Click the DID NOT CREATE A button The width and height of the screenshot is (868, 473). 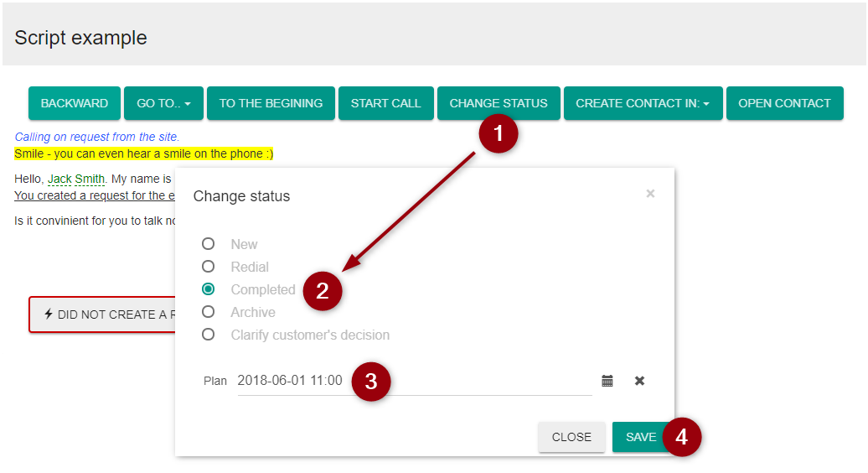[105, 314]
